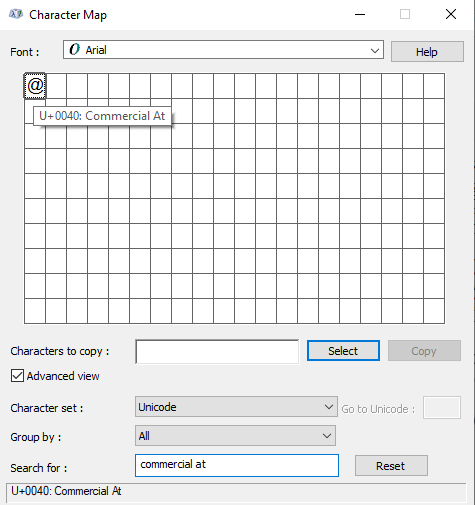Minimize the Character Map window
Image resolution: width=475 pixels, height=505 pixels.
[x=360, y=14]
